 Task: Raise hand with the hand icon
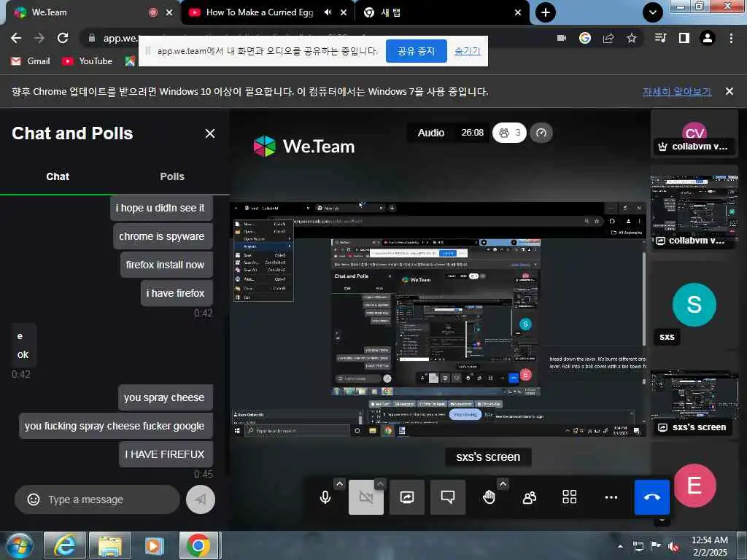[489, 497]
